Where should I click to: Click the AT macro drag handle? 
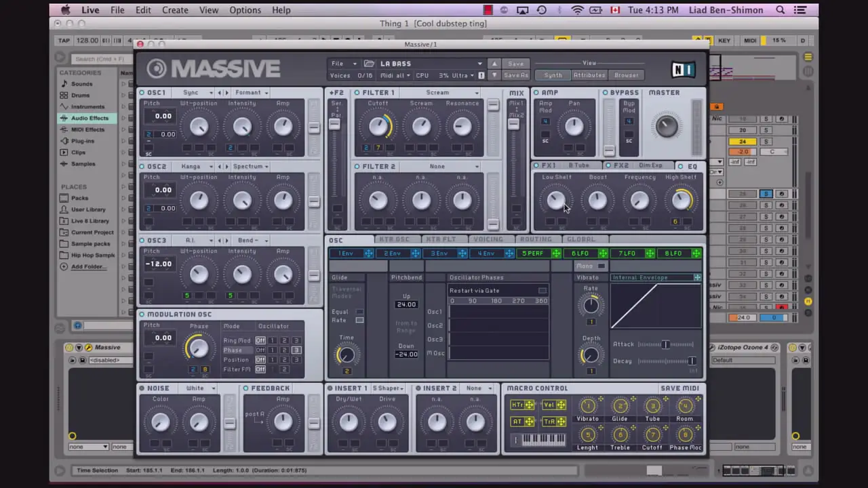[530, 422]
